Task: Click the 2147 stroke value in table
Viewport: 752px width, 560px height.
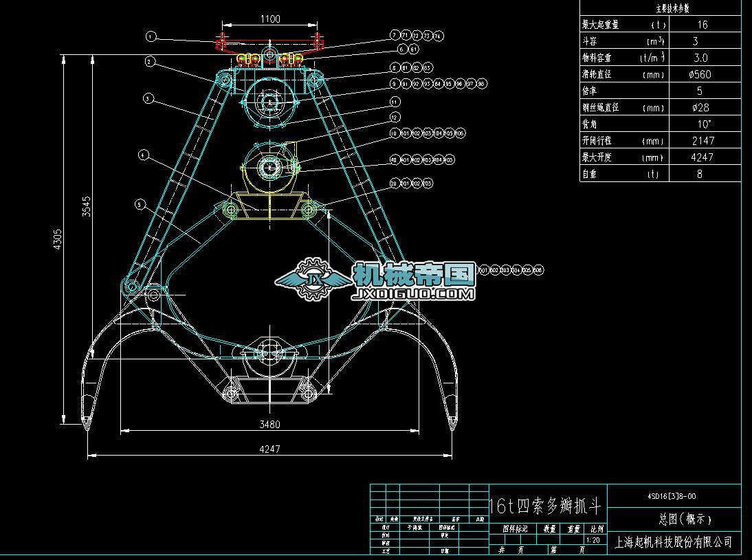Action: 702,140
